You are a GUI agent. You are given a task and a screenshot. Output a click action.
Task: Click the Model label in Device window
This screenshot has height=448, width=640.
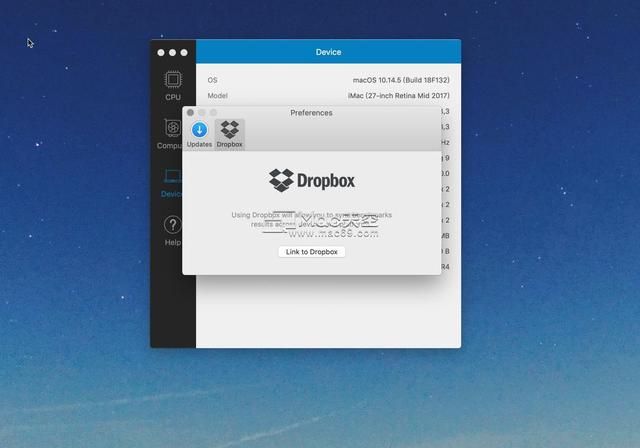(217, 95)
